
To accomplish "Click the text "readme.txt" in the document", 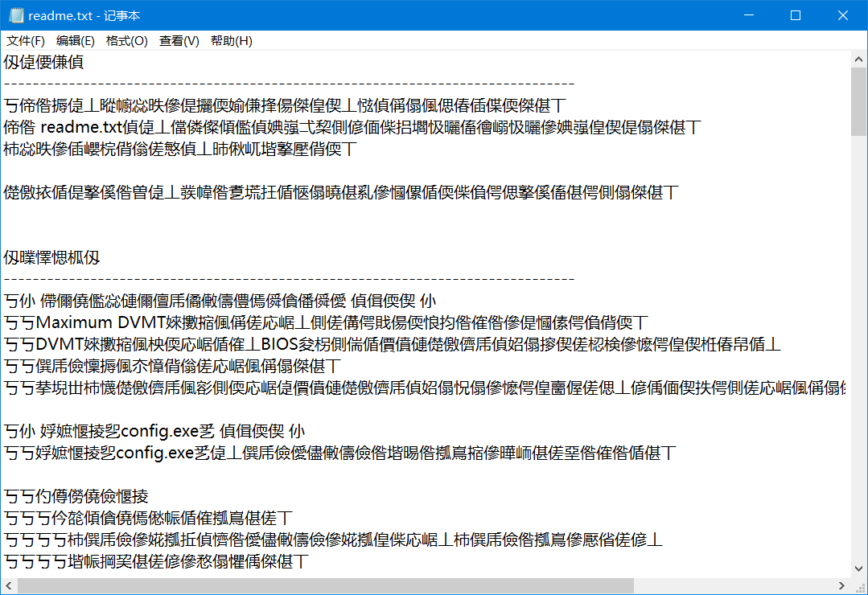I will point(81,127).
